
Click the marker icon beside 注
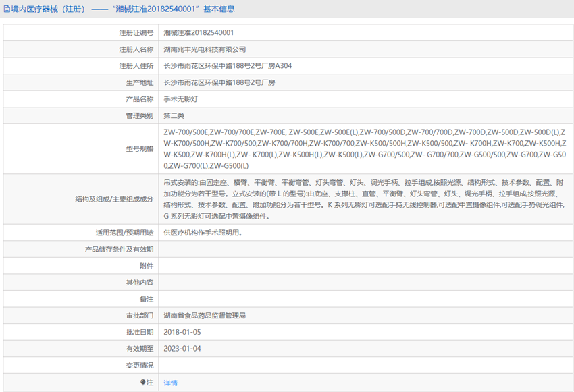[142, 383]
